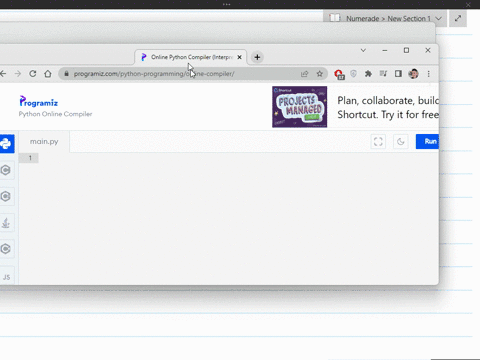Open the C compiler icon directly below Python
This screenshot has height=360, width=480.
[x=6, y=170]
